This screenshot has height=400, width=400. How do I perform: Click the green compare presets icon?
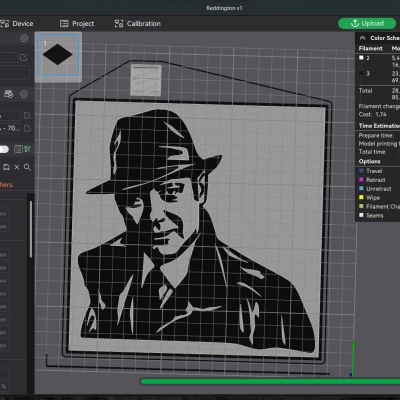click(x=27, y=149)
